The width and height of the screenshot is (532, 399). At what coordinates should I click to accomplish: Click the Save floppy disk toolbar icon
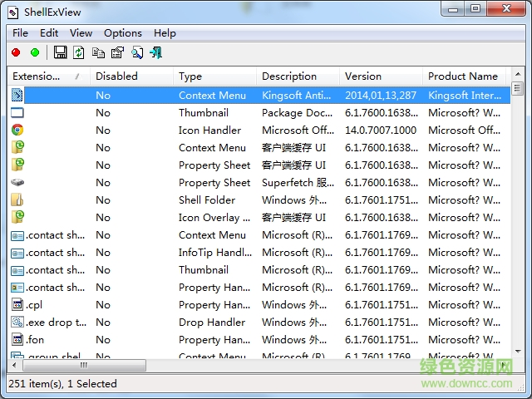[60, 52]
